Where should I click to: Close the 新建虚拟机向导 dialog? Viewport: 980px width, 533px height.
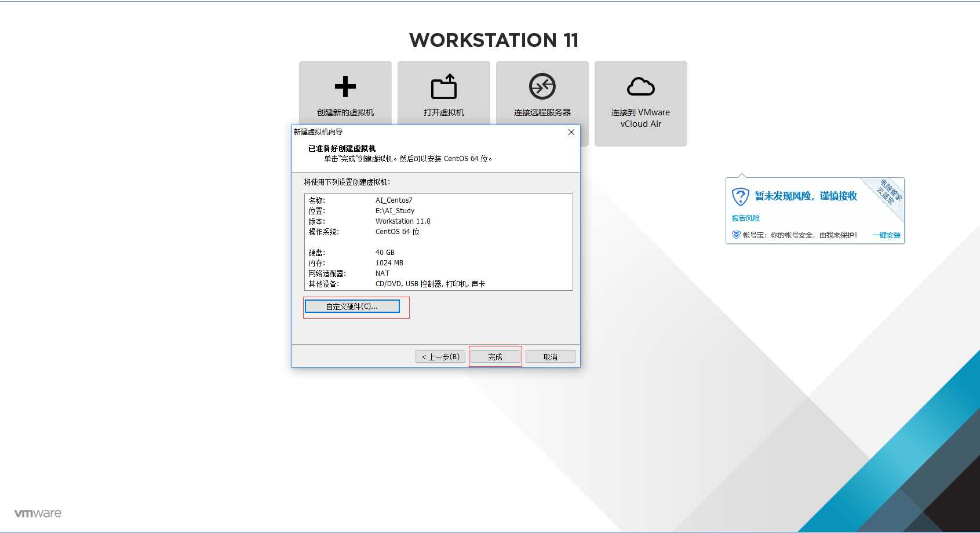(571, 132)
